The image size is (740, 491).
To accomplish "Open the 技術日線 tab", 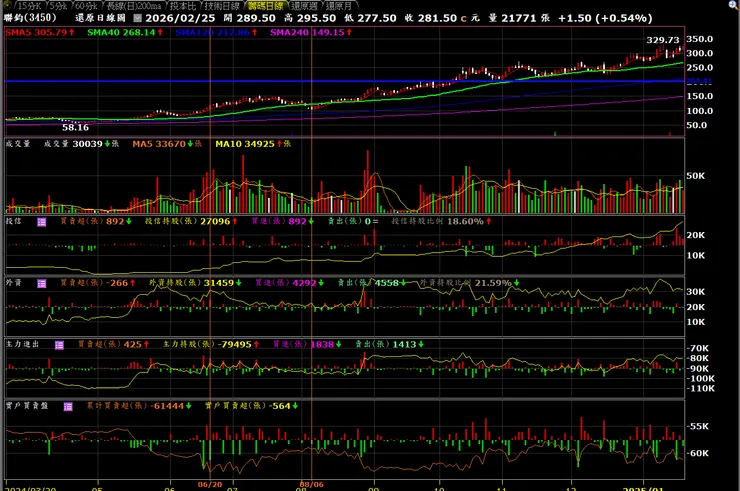I will (223, 6).
